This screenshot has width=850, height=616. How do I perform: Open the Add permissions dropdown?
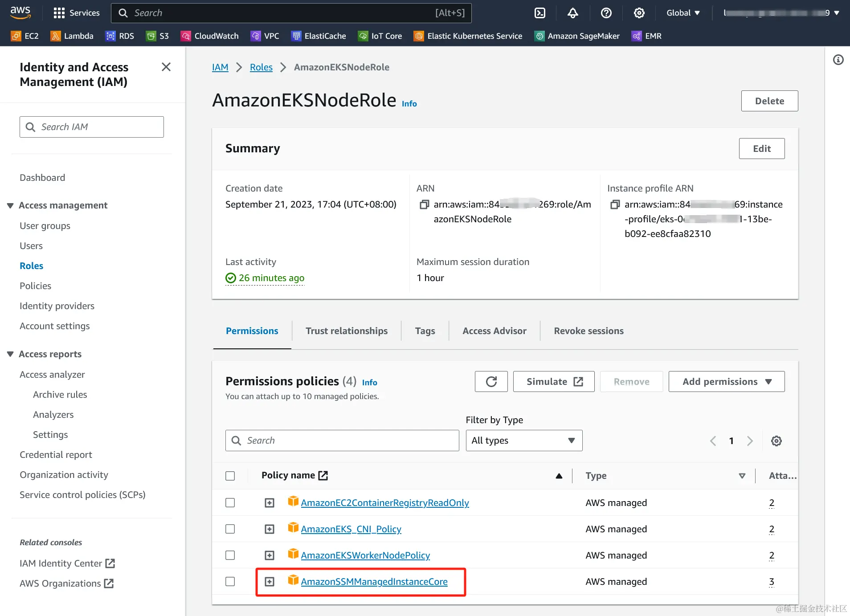click(727, 382)
